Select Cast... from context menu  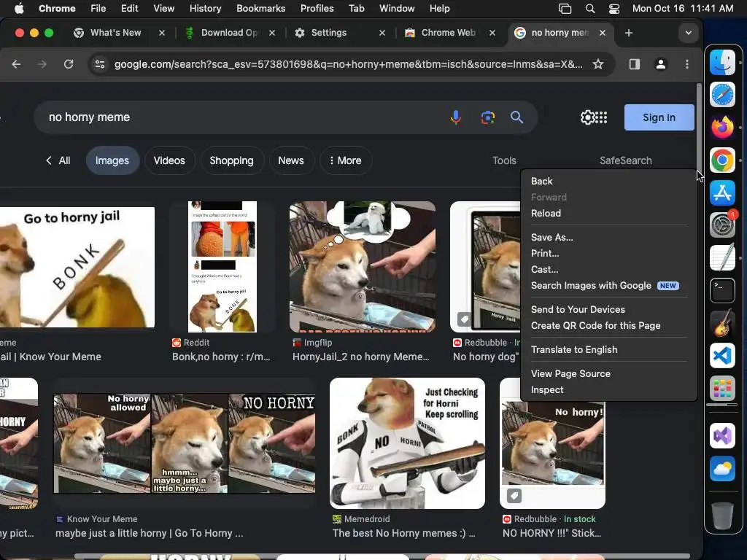609,270
